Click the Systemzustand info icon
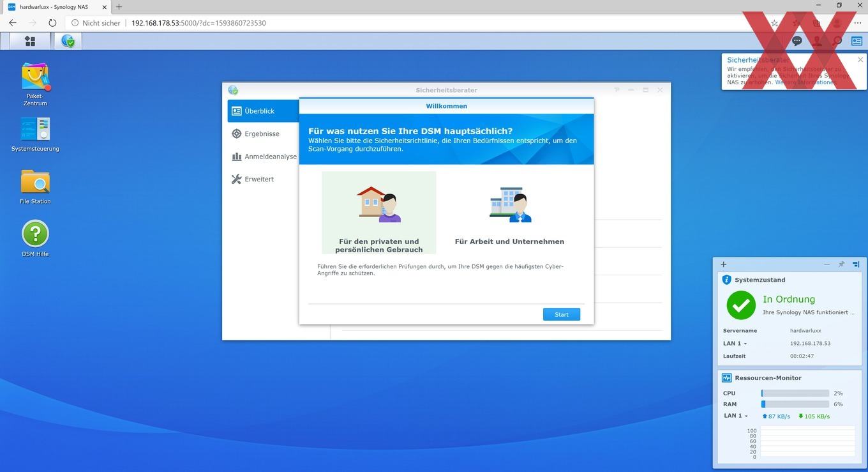The height and width of the screenshot is (472, 868). coord(726,280)
